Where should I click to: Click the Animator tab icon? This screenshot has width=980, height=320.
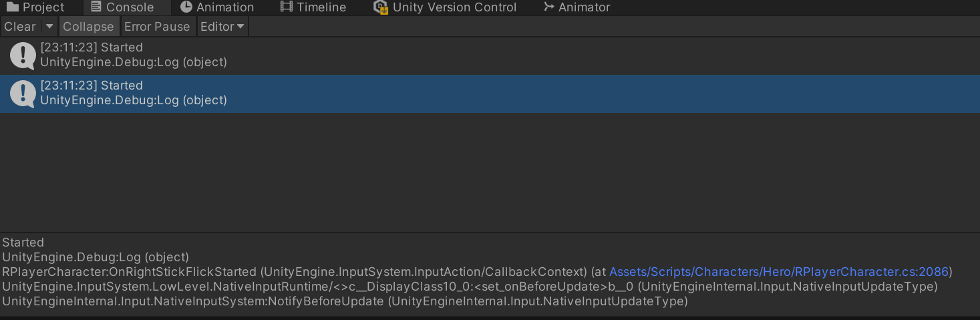(548, 7)
